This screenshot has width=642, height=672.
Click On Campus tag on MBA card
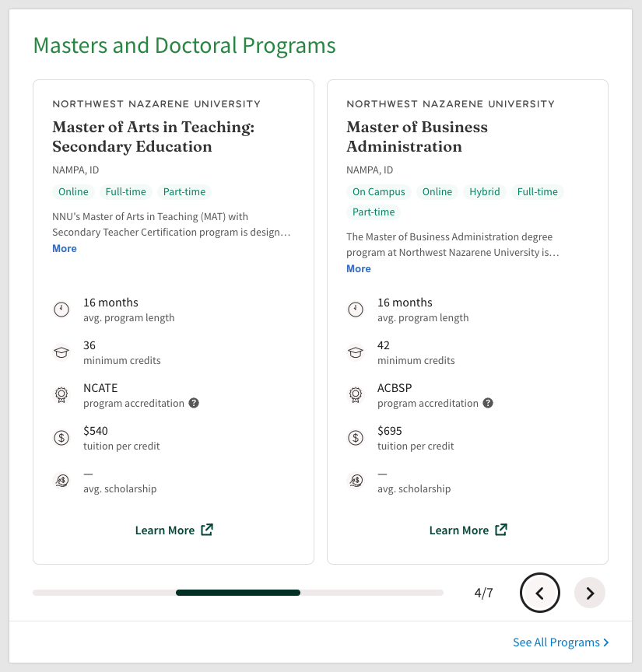click(379, 191)
